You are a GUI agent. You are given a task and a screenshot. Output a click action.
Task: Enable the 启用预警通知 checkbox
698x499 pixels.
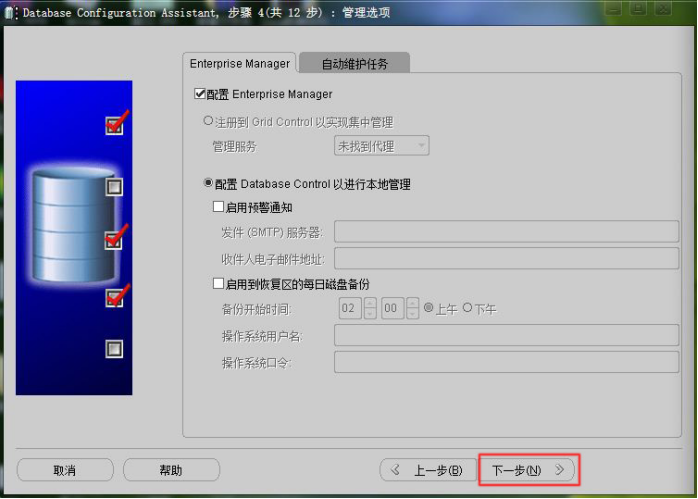coord(218,207)
